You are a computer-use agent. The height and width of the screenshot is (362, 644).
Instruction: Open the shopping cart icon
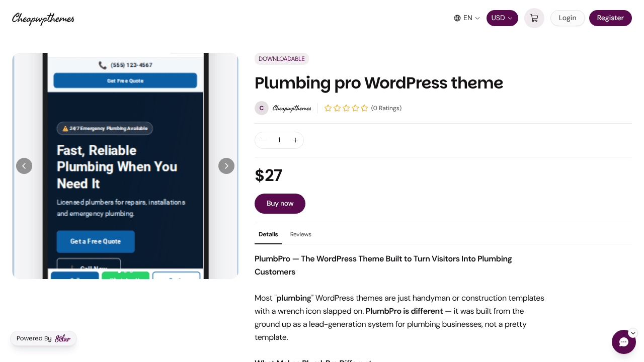[x=534, y=18]
